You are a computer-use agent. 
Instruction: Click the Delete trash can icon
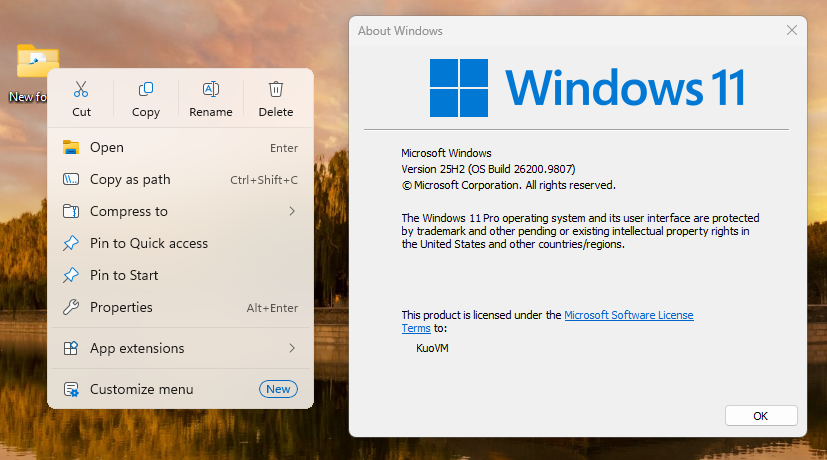pyautogui.click(x=275, y=89)
